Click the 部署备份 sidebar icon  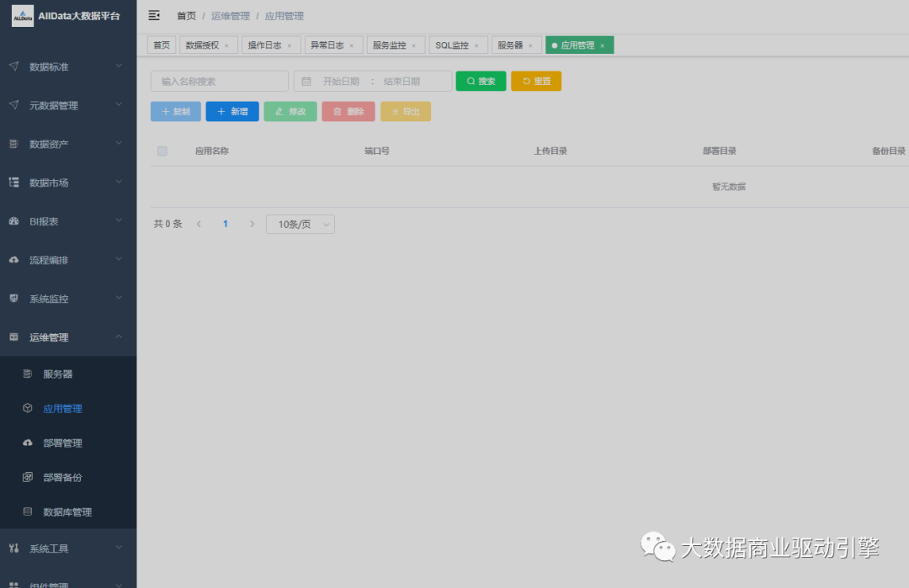tap(28, 477)
